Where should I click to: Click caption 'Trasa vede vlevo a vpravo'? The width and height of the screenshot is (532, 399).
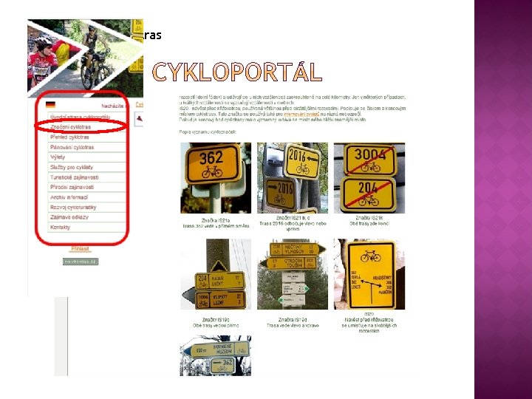click(x=293, y=325)
